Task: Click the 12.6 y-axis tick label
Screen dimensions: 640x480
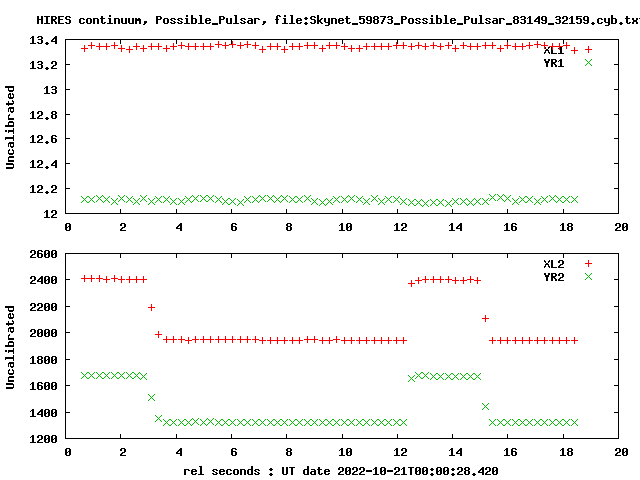Action: [43, 140]
